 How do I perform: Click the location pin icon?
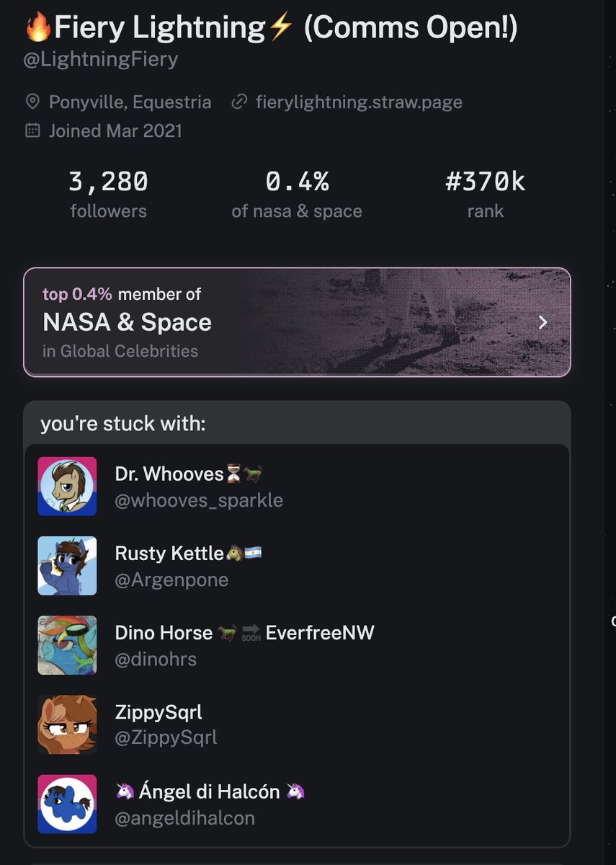(32, 102)
